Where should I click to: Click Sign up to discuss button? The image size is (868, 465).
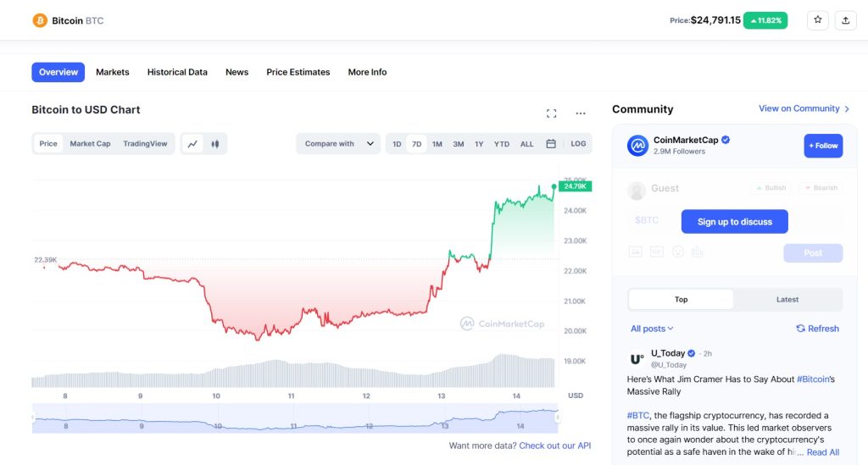tap(735, 222)
